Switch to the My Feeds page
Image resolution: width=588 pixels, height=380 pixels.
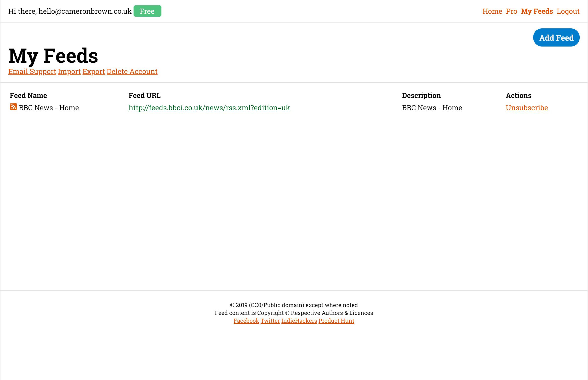pos(537,11)
